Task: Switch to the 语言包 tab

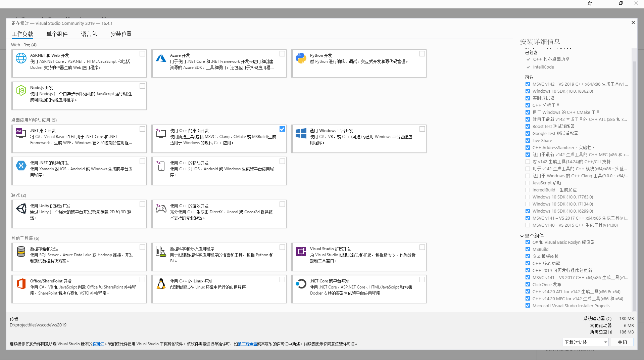Action: 89,34
